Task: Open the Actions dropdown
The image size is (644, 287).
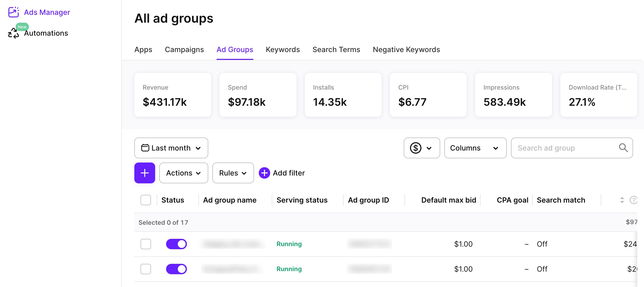Action: point(184,173)
